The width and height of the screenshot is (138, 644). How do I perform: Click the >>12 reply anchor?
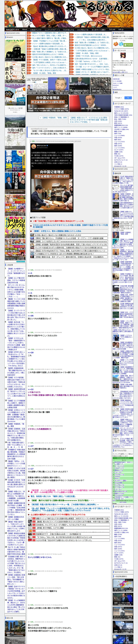[x=30, y=389]
